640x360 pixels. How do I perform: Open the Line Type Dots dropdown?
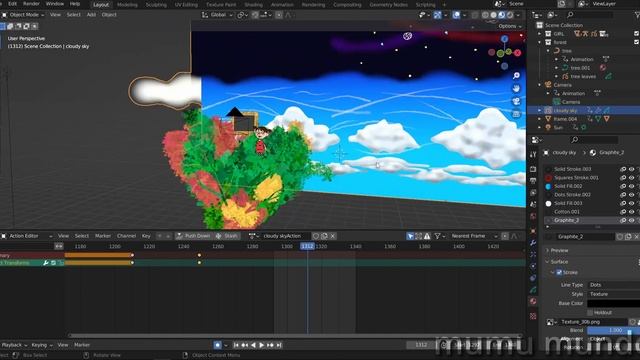pos(613,285)
